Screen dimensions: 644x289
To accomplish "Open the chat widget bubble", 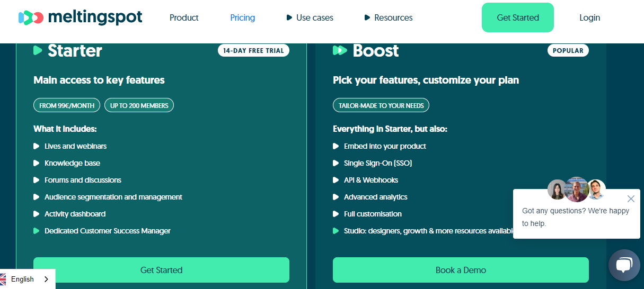I will [x=624, y=265].
